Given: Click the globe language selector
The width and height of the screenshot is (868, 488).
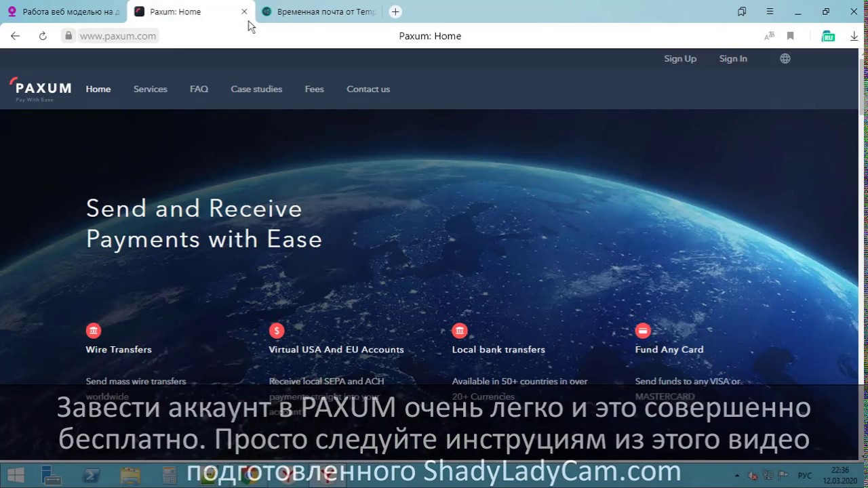Looking at the screenshot, I should pos(785,58).
